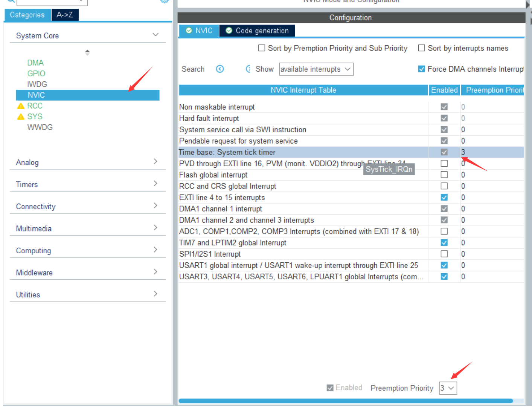This screenshot has height=409, width=532.
Task: Select WWDG in System Core list
Action: coord(40,127)
